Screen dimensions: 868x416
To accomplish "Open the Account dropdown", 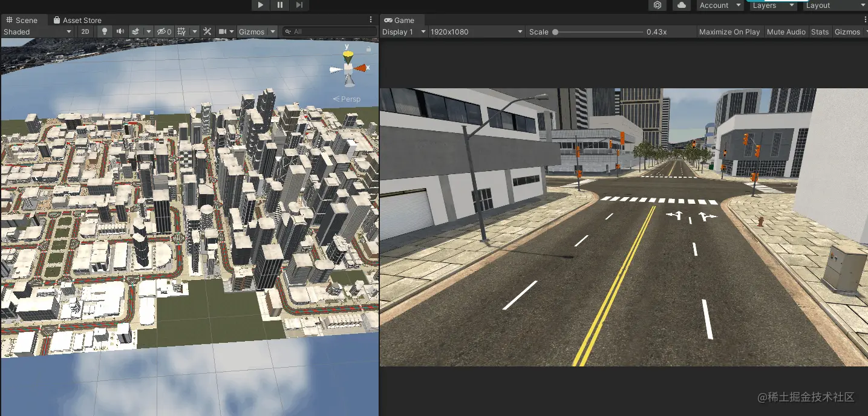I will coord(720,5).
